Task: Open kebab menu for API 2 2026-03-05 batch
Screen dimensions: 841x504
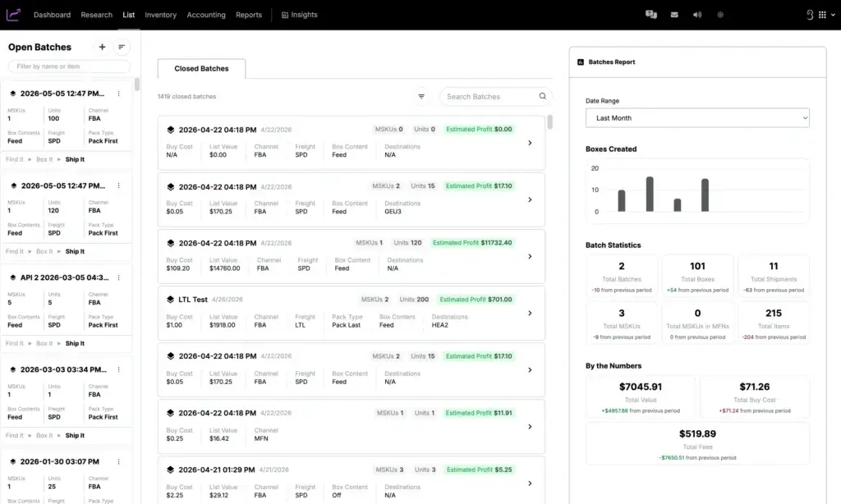Action: tap(118, 277)
